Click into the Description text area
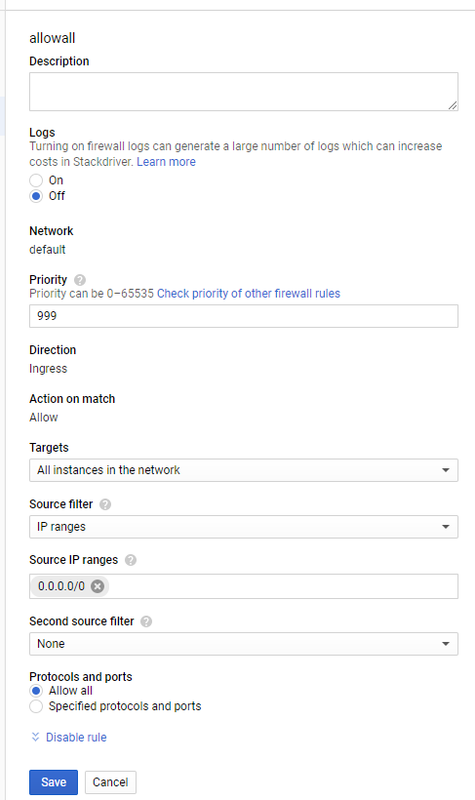 click(x=244, y=91)
